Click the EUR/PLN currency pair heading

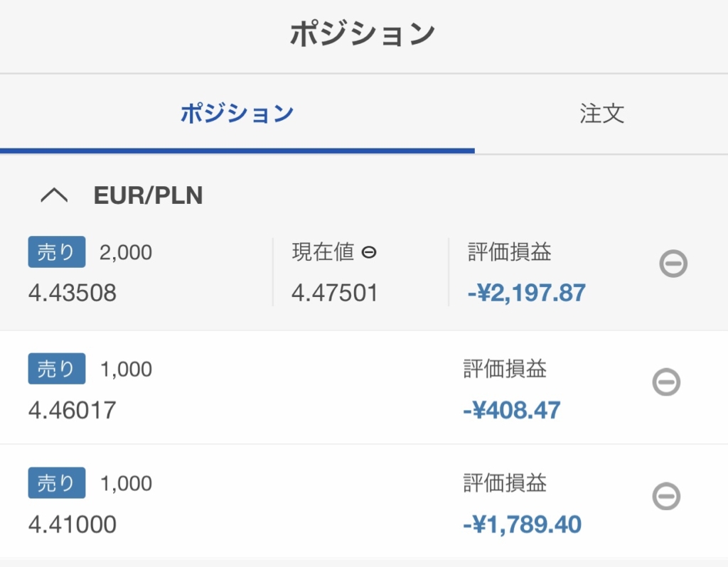point(148,195)
